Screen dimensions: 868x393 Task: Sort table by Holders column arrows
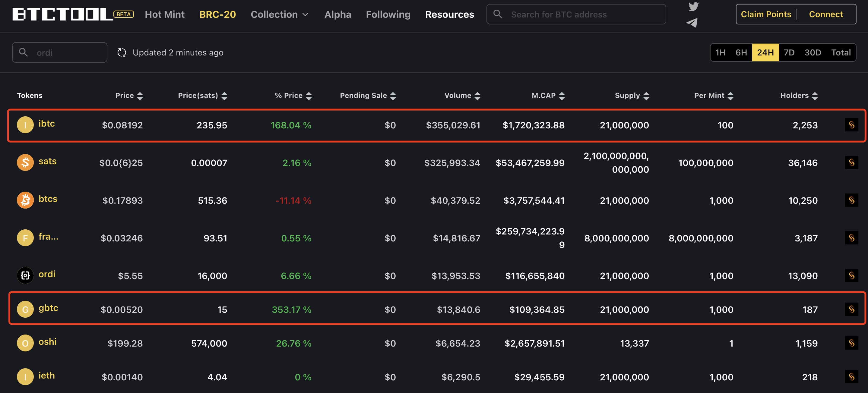pyautogui.click(x=815, y=96)
